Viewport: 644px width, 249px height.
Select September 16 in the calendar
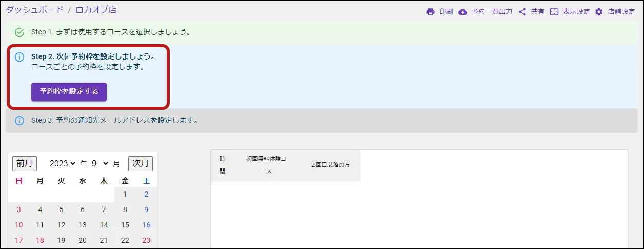(146, 225)
